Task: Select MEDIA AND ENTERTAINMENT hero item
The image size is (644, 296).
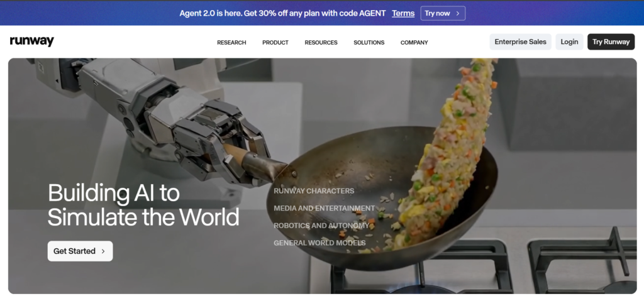Action: (x=324, y=208)
